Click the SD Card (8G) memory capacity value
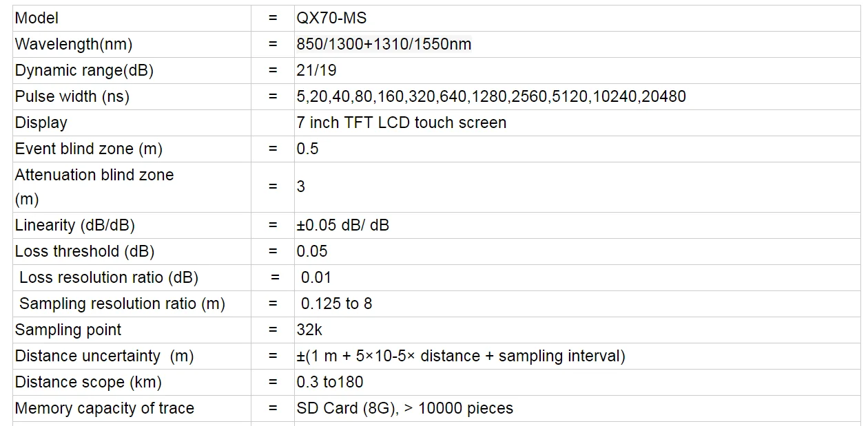The image size is (868, 426). tap(405, 408)
